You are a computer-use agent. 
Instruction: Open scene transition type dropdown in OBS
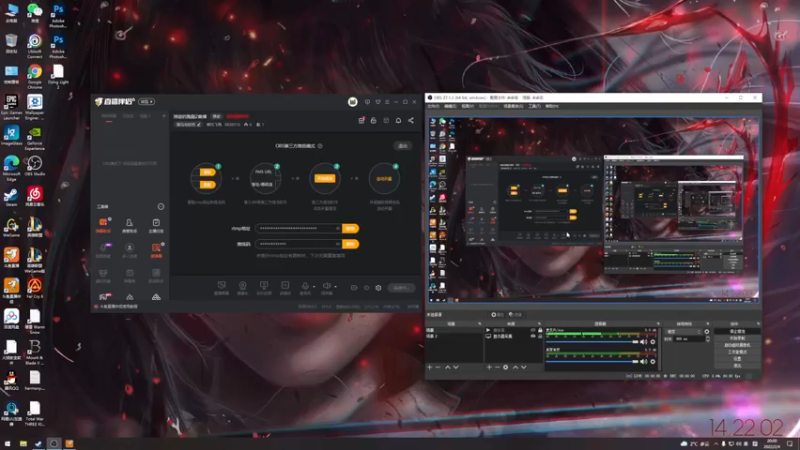coord(683,332)
